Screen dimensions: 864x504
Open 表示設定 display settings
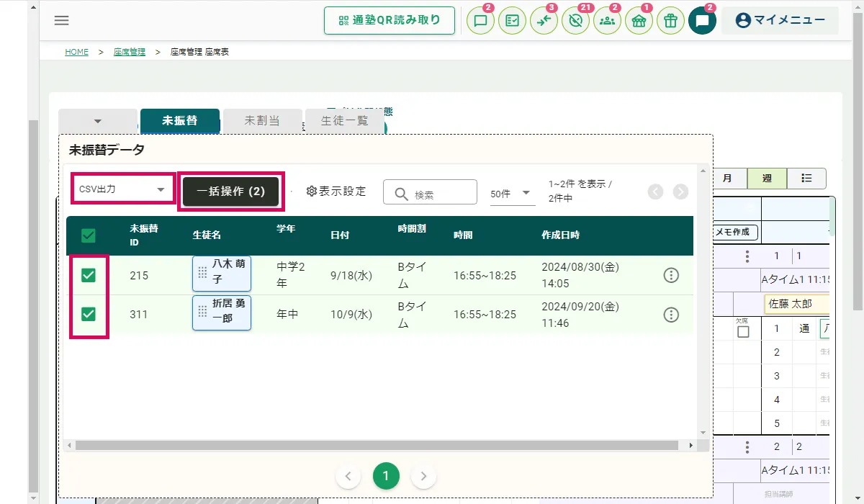click(336, 192)
